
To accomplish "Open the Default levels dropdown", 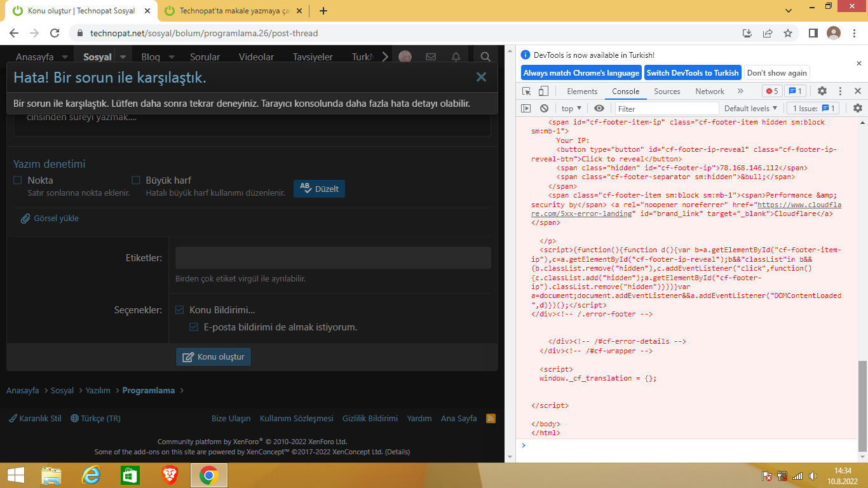I will [x=751, y=109].
